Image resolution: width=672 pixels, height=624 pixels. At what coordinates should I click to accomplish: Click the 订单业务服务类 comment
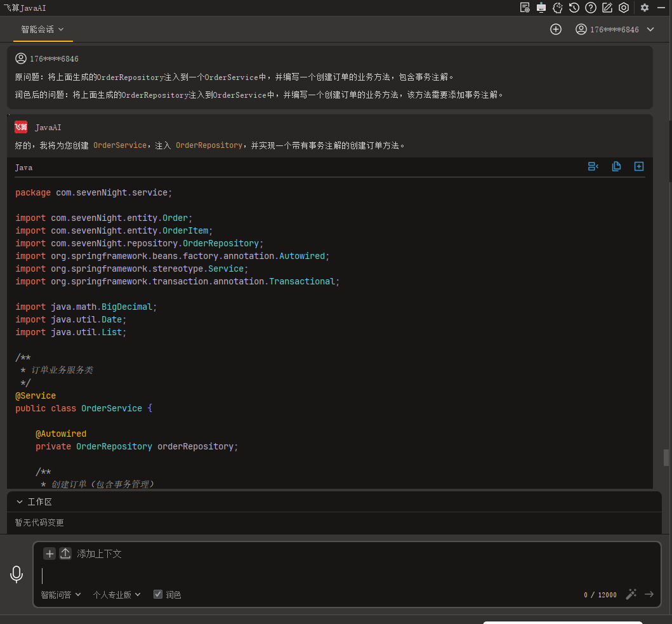click(x=62, y=370)
